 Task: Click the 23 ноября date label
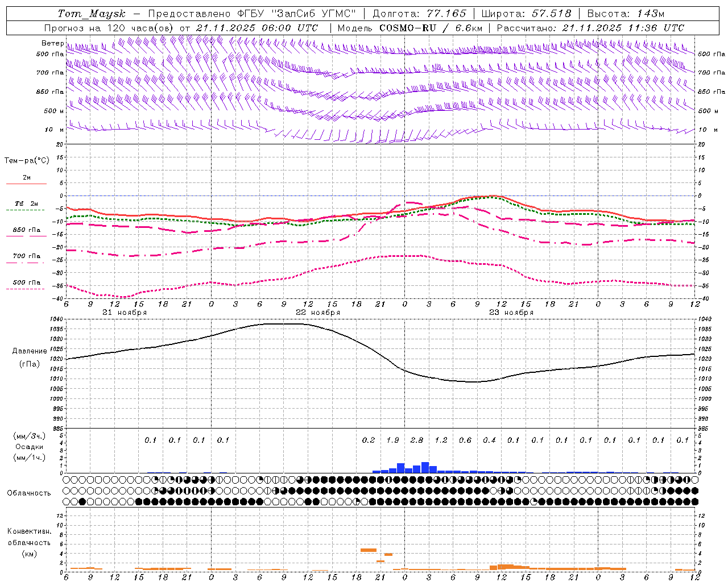point(511,313)
